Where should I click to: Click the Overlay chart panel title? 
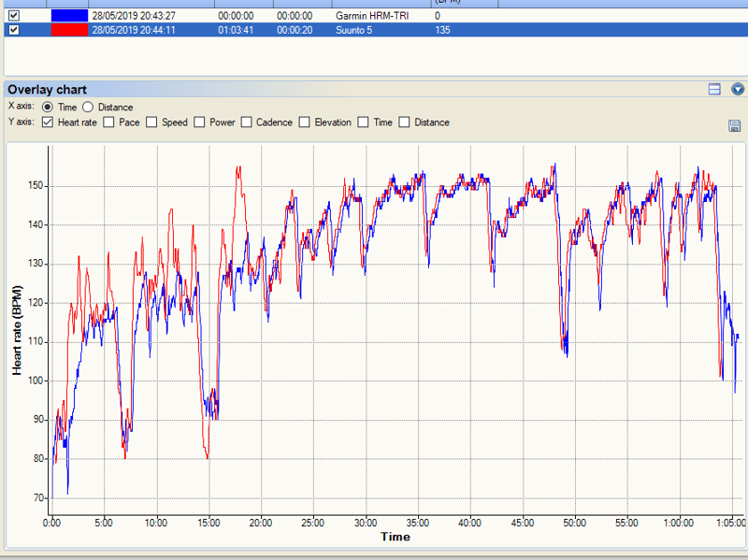pyautogui.click(x=47, y=90)
